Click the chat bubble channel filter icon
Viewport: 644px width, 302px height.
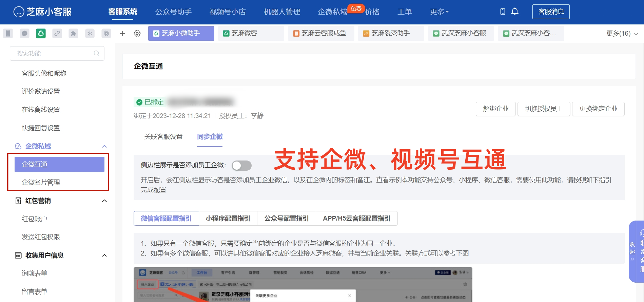(24, 34)
